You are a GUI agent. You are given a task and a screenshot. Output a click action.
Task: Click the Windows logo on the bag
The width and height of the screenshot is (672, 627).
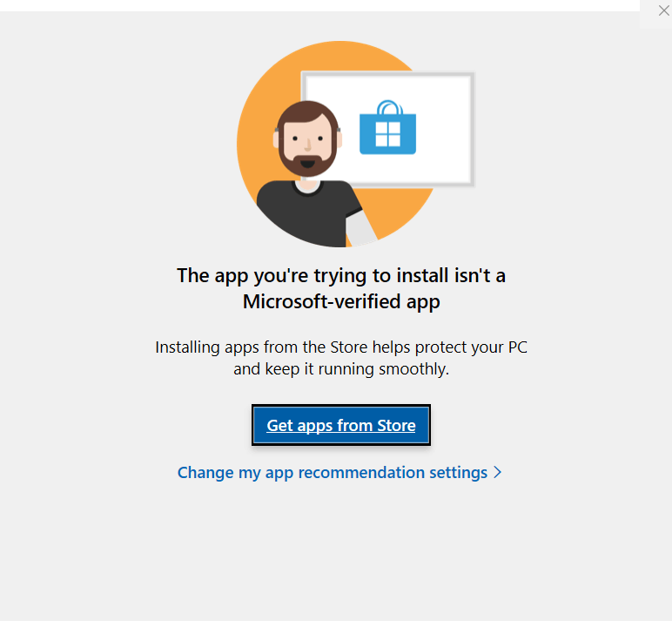pyautogui.click(x=388, y=134)
